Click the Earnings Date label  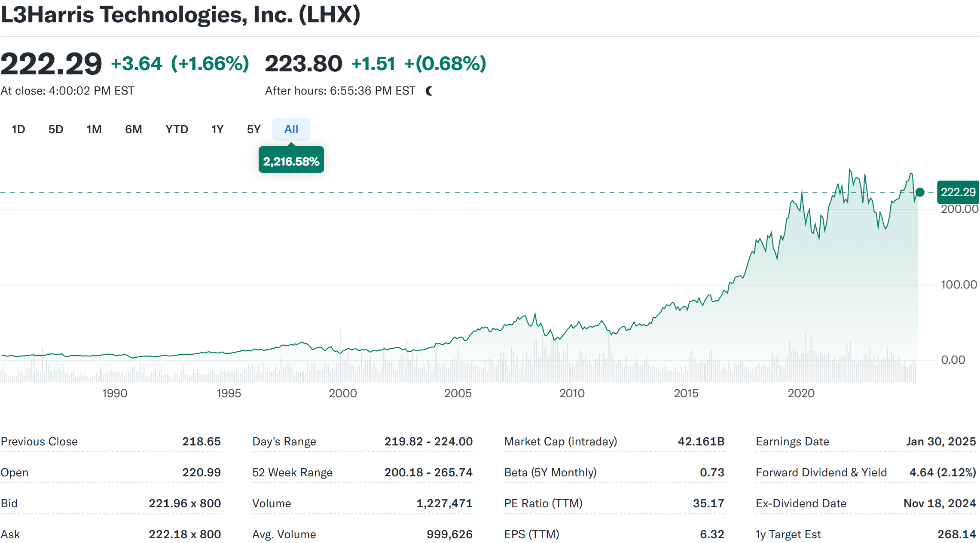coord(792,442)
